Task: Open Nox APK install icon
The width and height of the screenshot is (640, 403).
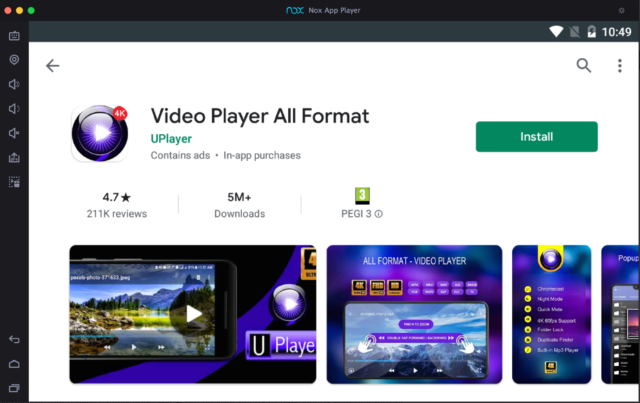Action: [14, 158]
